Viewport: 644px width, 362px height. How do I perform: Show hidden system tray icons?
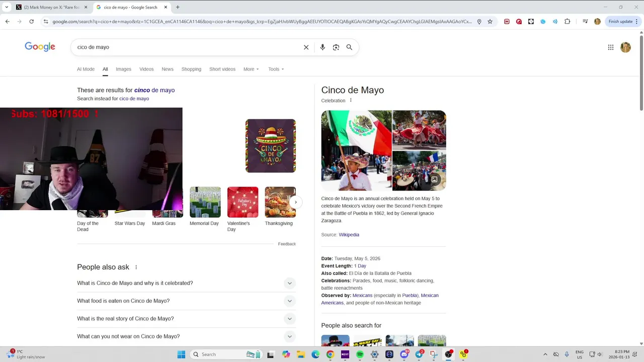point(545,354)
